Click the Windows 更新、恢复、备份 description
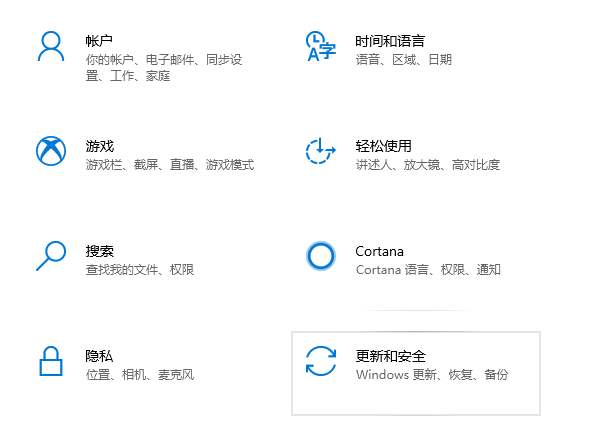610x423 pixels. (432, 375)
